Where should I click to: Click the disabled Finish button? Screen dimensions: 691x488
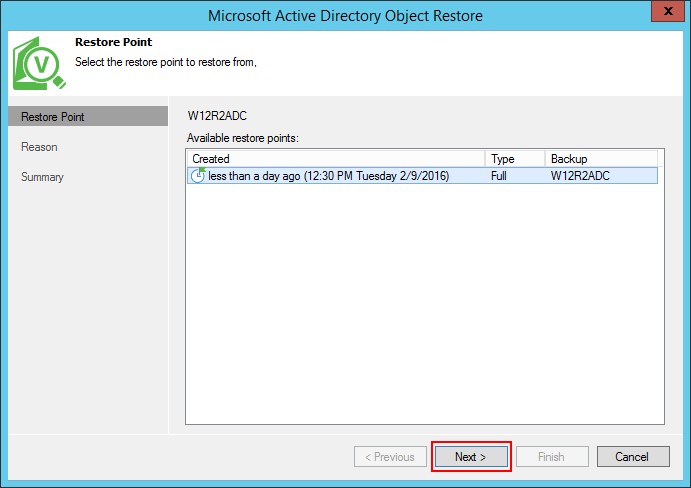coord(552,457)
